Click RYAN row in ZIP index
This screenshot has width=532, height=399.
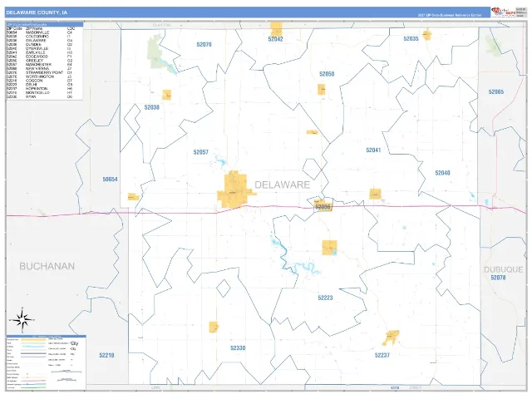pos(40,96)
